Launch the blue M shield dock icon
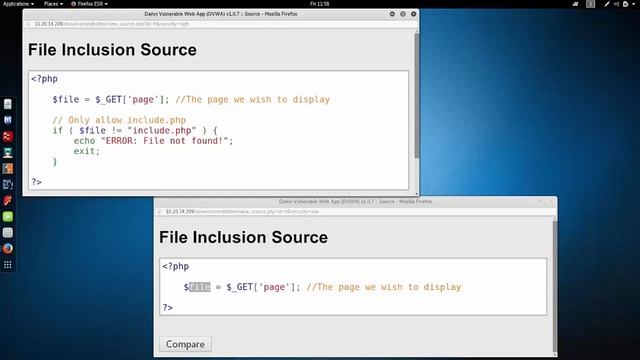 pos(8,120)
